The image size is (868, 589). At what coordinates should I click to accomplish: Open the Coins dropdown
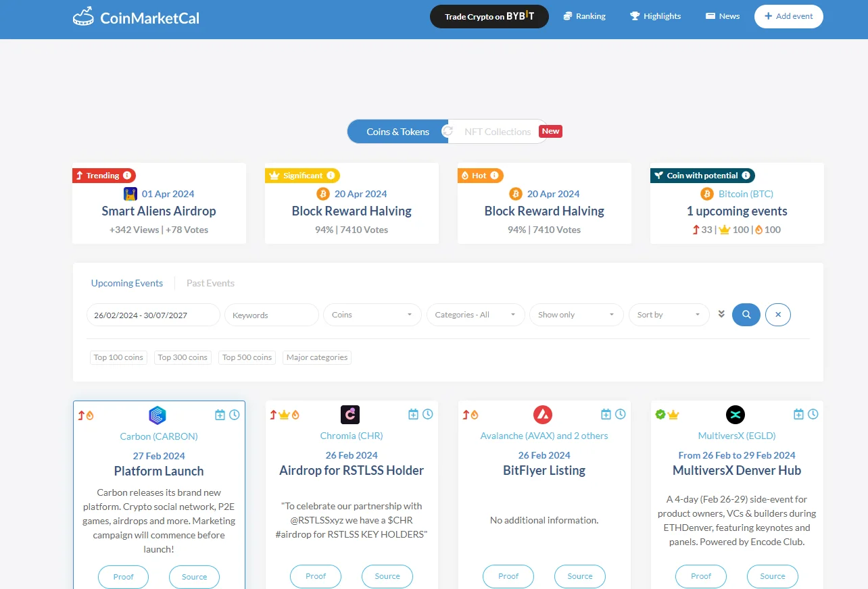(x=372, y=315)
